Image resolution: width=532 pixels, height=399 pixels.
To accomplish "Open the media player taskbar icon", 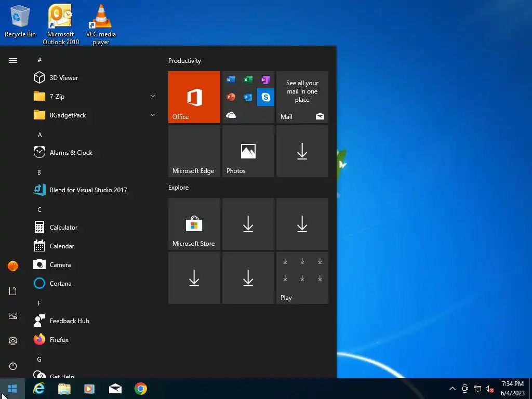I will tap(89, 389).
